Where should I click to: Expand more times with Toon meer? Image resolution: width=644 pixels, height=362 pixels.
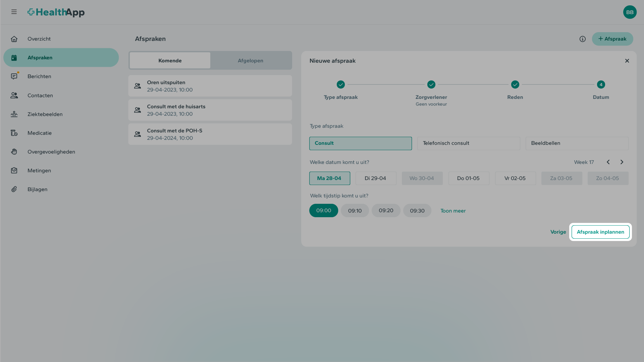click(x=453, y=211)
